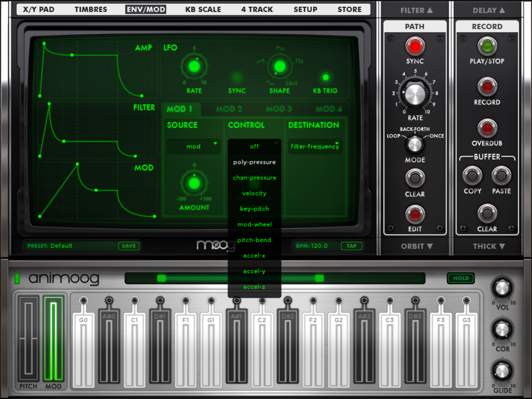Click the C3 key
Image resolution: width=532 pixels, height=399 pixels.
pos(390,350)
